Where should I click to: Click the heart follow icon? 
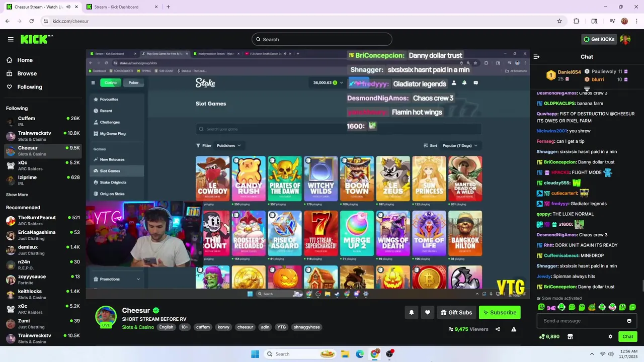(427, 312)
